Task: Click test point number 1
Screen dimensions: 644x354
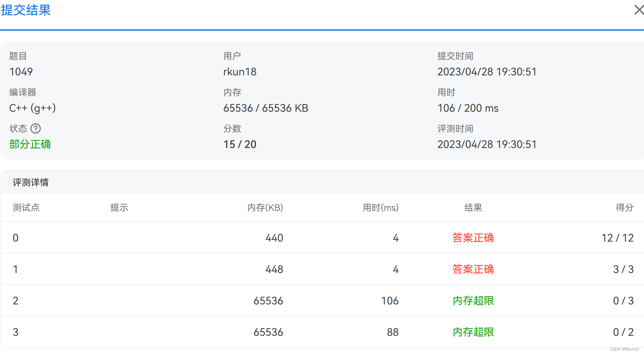Action: click(x=16, y=269)
